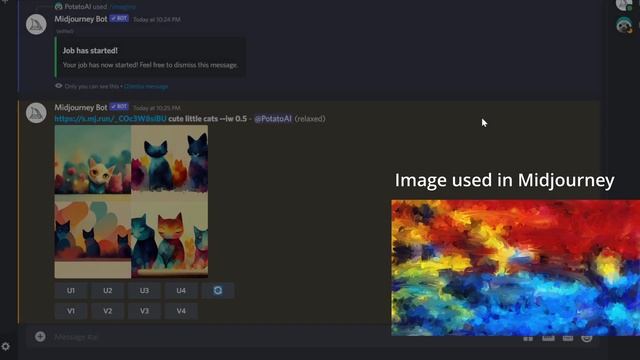Screen dimensions: 640x360
Task: Click the sticker icon in message bar
Action: tap(568, 338)
